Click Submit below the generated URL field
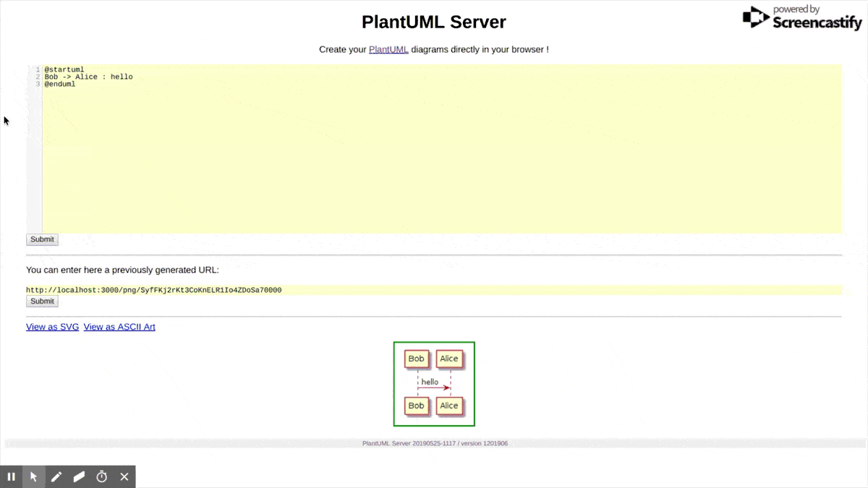Screen dimensions: 868x488 pos(42,301)
